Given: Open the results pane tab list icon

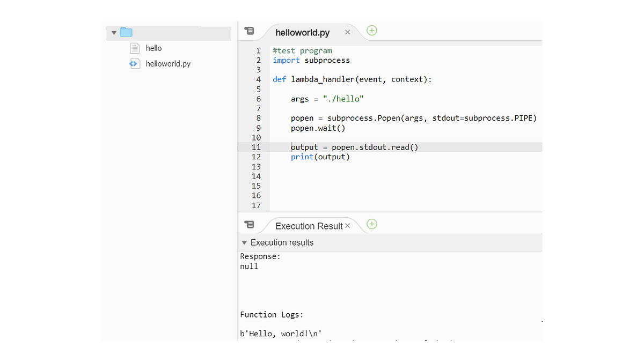Looking at the screenshot, I should (x=249, y=224).
